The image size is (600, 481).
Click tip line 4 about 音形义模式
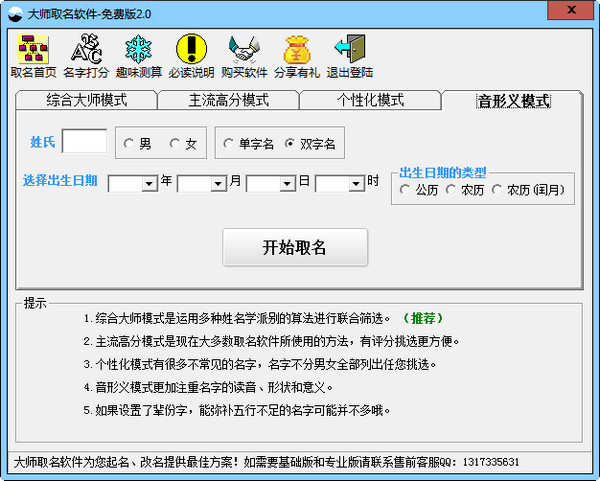(208, 387)
